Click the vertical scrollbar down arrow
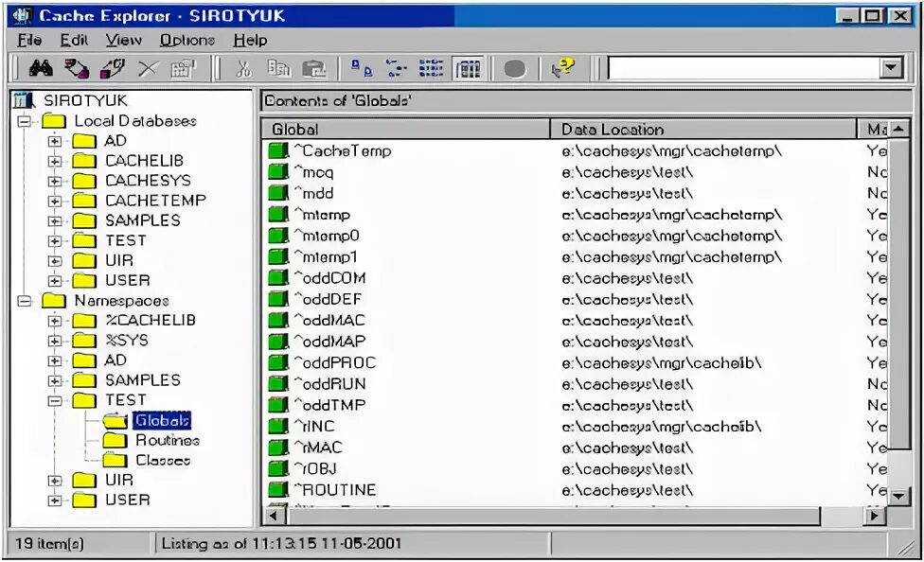This screenshot has height=562, width=924. (898, 496)
